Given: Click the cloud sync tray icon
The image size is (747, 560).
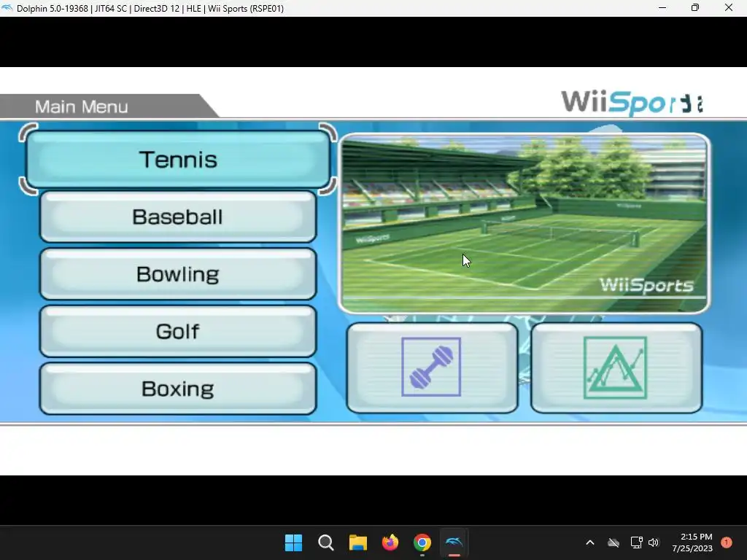Looking at the screenshot, I should 614,542.
